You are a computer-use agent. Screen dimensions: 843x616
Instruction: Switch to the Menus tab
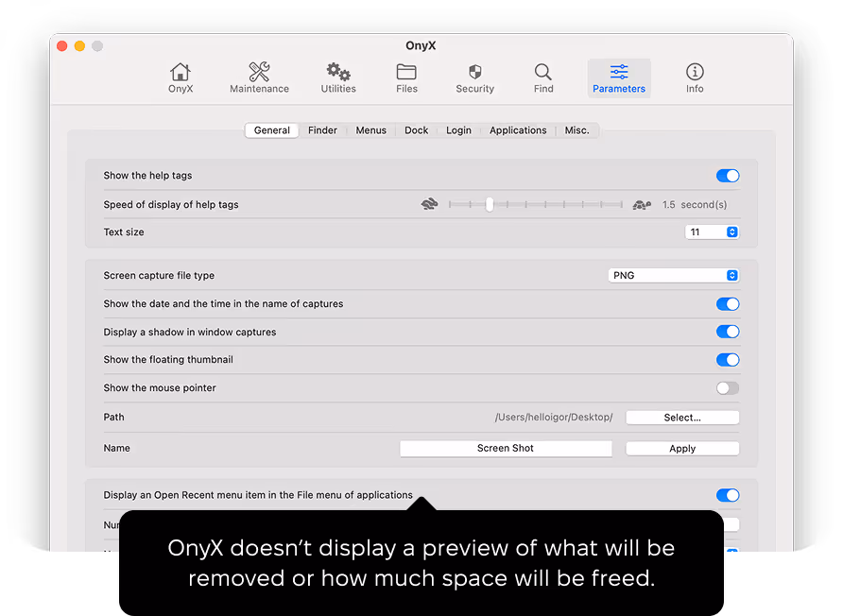tap(371, 130)
